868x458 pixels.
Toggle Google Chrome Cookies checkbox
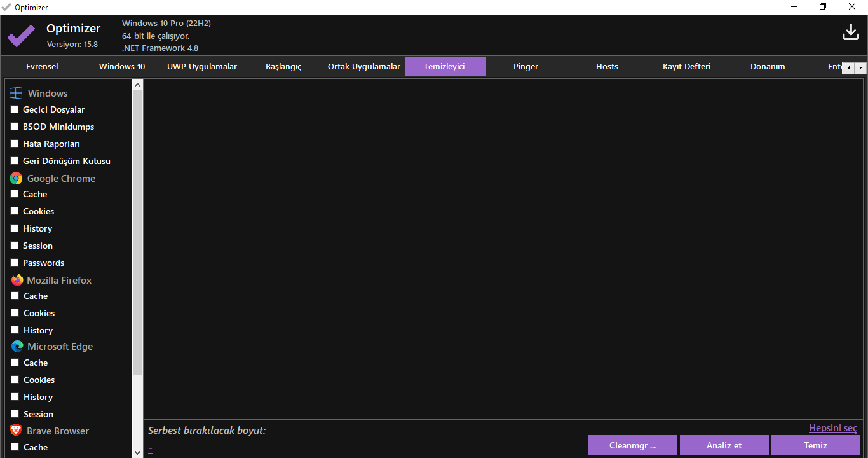(15, 211)
